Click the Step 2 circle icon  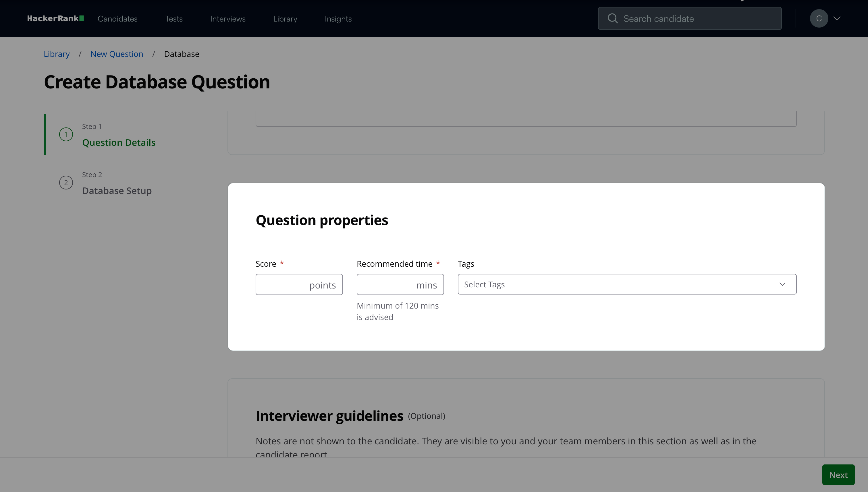(x=66, y=183)
